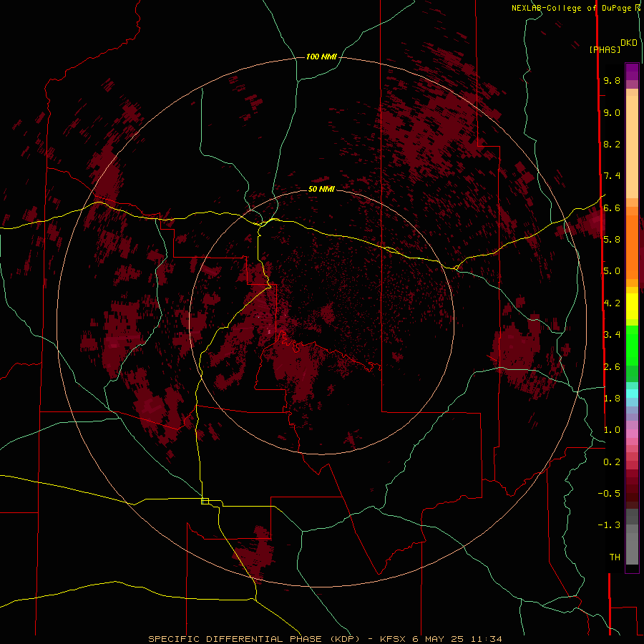Click the 9.0 value on the scale
Viewport: 644px width, 644px height.
[x=612, y=112]
